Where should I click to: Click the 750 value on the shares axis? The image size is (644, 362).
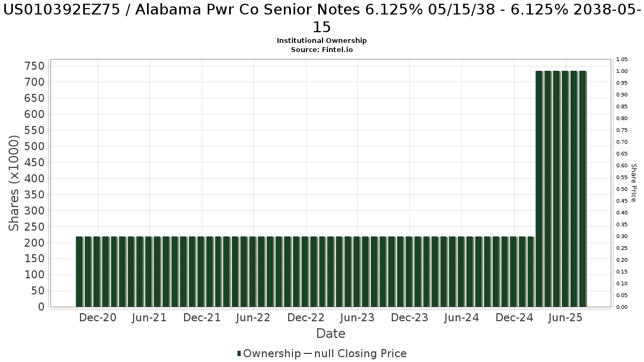[x=34, y=66]
